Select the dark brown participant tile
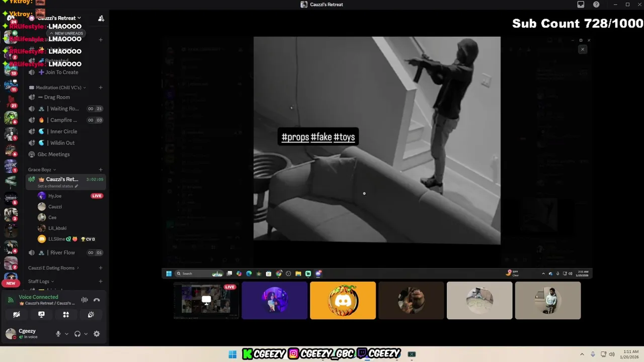This screenshot has height=362, width=644. [x=411, y=300]
